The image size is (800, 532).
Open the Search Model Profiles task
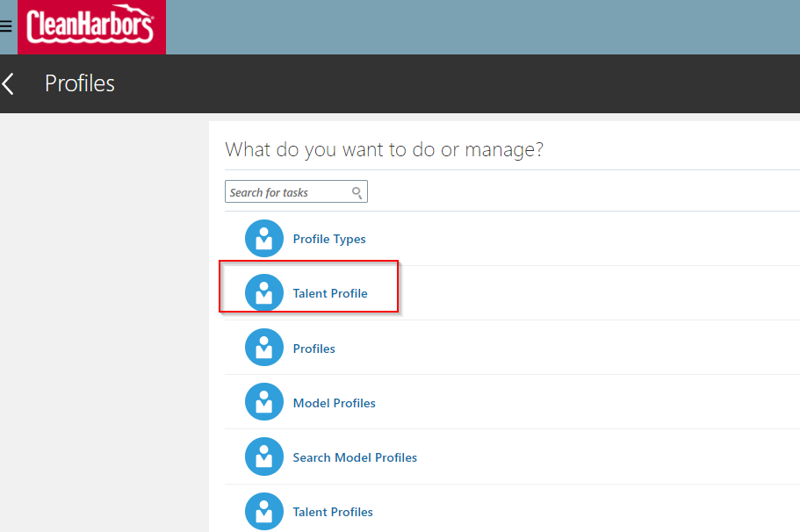tap(355, 457)
